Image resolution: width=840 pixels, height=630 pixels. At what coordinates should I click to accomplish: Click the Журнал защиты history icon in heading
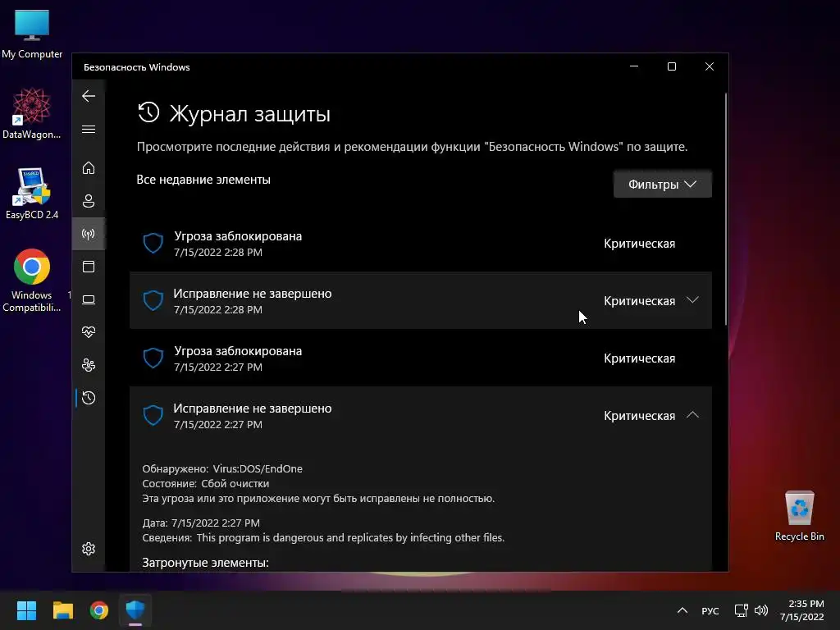[x=148, y=112]
